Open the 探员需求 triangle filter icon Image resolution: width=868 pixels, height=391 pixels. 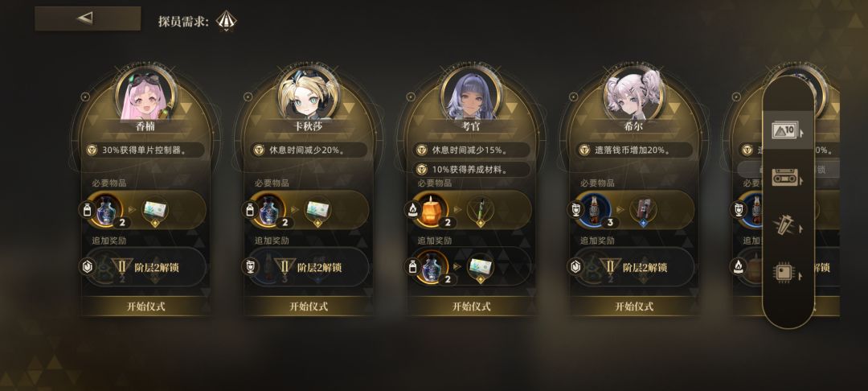[226, 21]
